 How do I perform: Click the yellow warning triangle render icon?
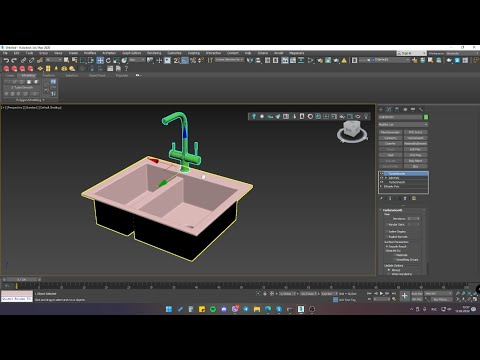click(344, 60)
